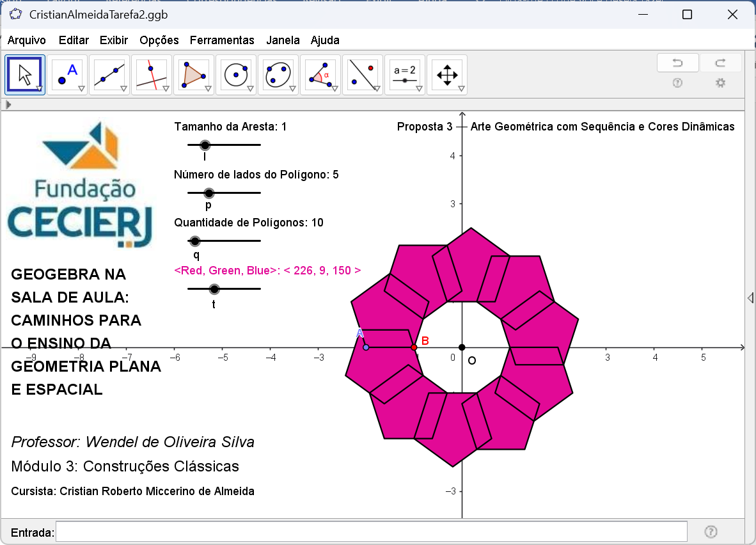Choose the Line through two points tool
756x545 pixels.
109,75
